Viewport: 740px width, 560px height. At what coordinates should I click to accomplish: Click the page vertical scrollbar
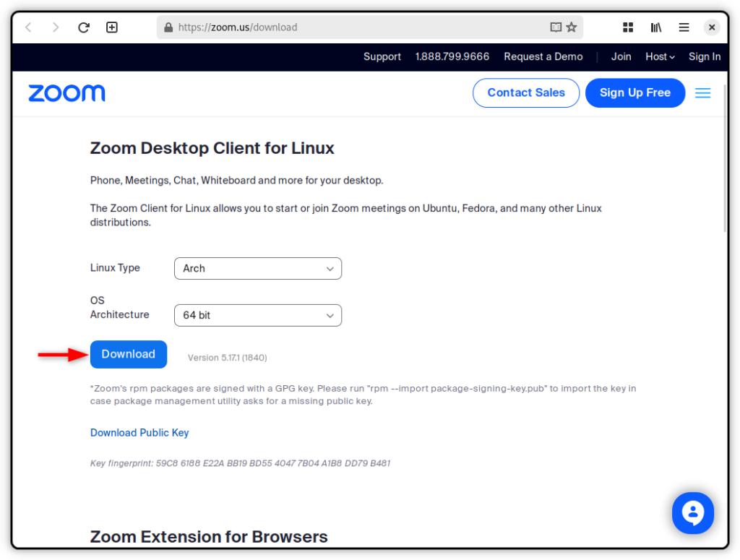coord(725,158)
